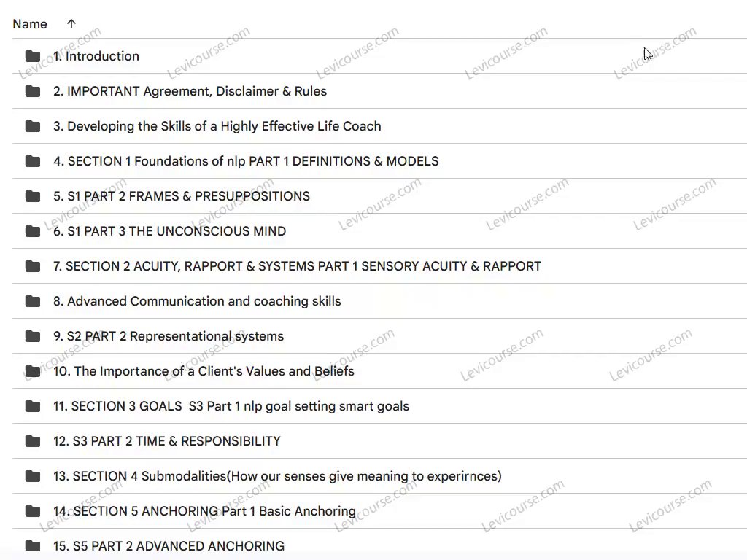Click folder icon beside SECTION 3 GOALS

pyautogui.click(x=32, y=406)
